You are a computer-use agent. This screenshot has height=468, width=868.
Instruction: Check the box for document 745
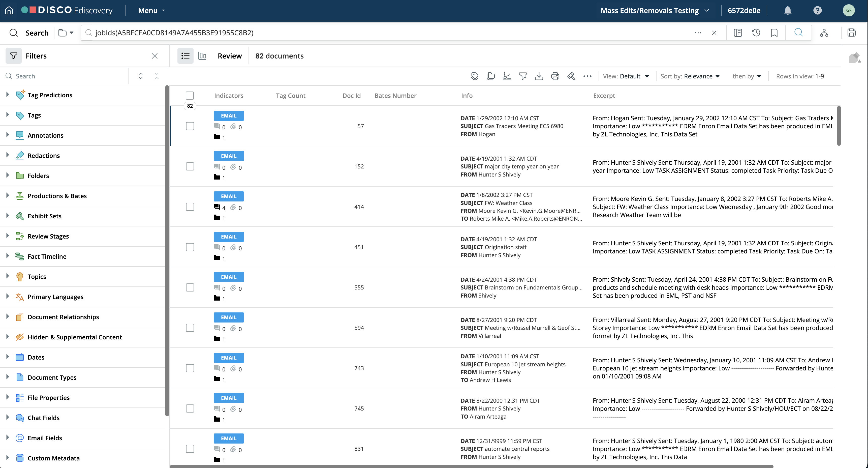(190, 408)
